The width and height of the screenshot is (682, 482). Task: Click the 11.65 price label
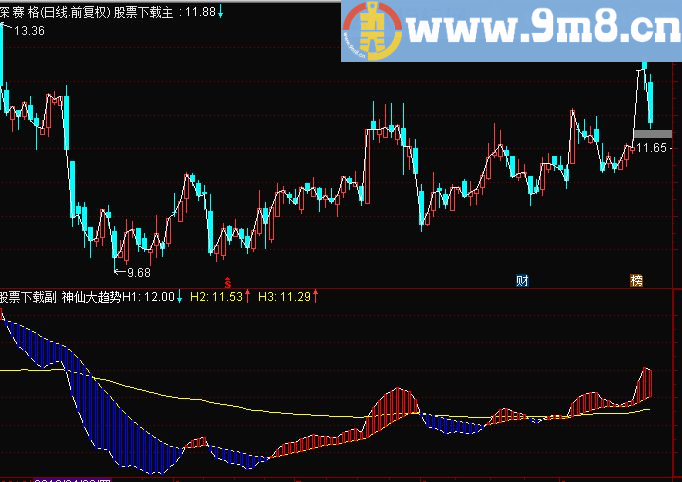click(651, 148)
